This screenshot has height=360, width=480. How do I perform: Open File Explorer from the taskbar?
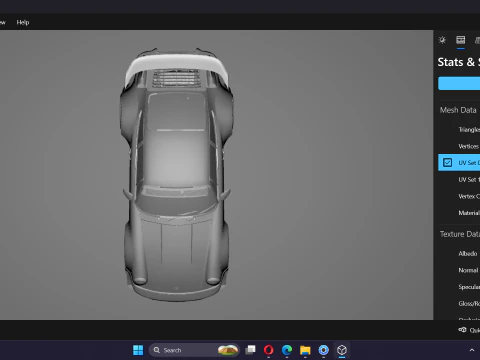[x=305, y=350]
